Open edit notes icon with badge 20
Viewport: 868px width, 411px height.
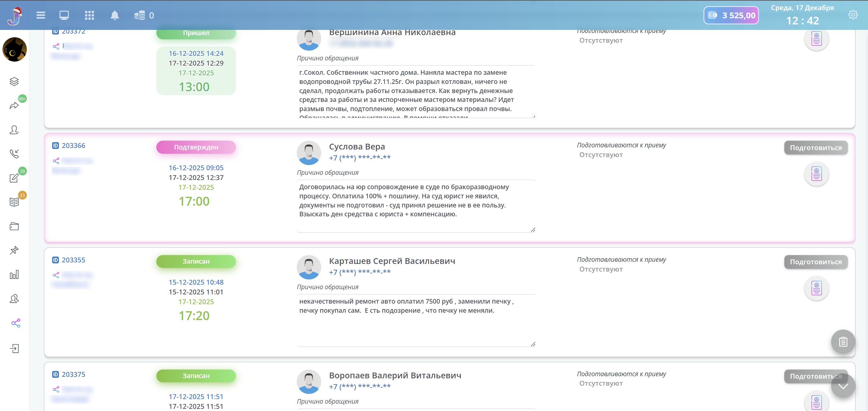pos(14,178)
